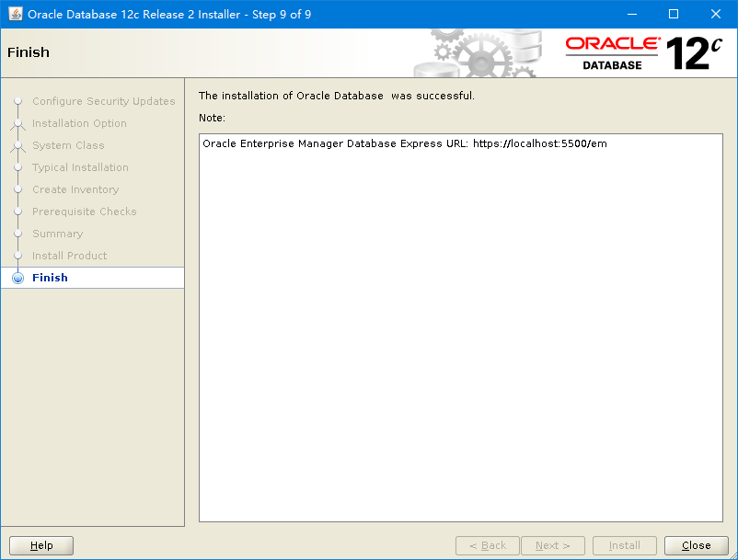This screenshot has height=560, width=738.
Task: Click the Note label above text box
Action: [212, 118]
